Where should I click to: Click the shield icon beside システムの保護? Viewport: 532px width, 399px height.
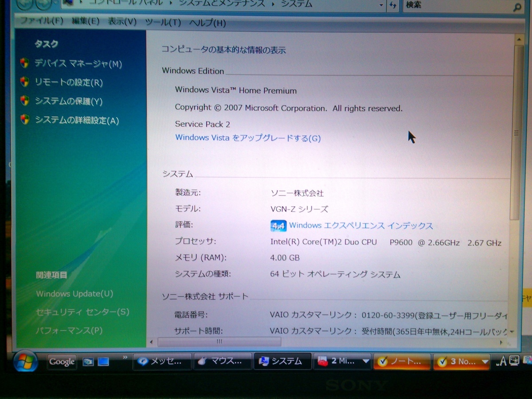coord(25,100)
